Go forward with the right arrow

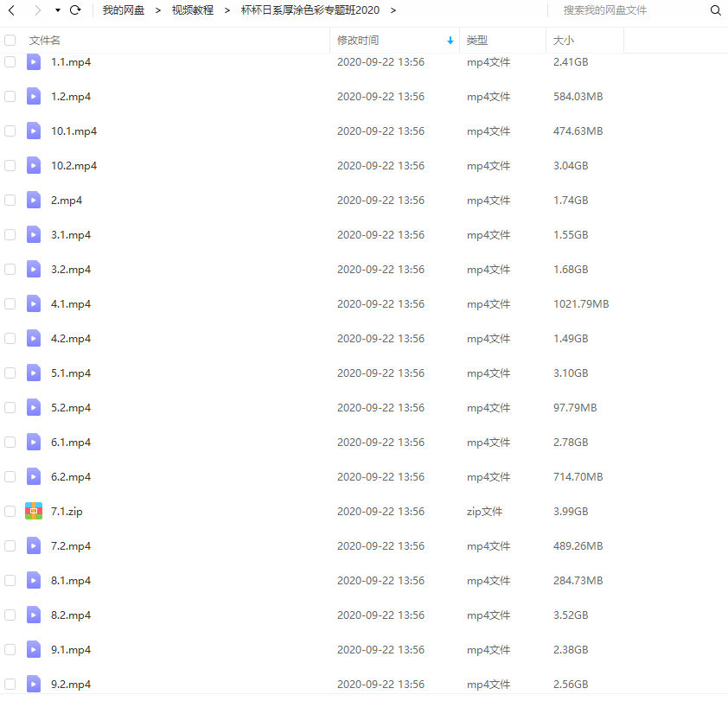[x=37, y=10]
